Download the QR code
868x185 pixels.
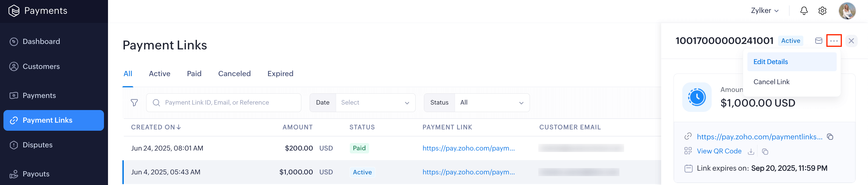(751, 152)
